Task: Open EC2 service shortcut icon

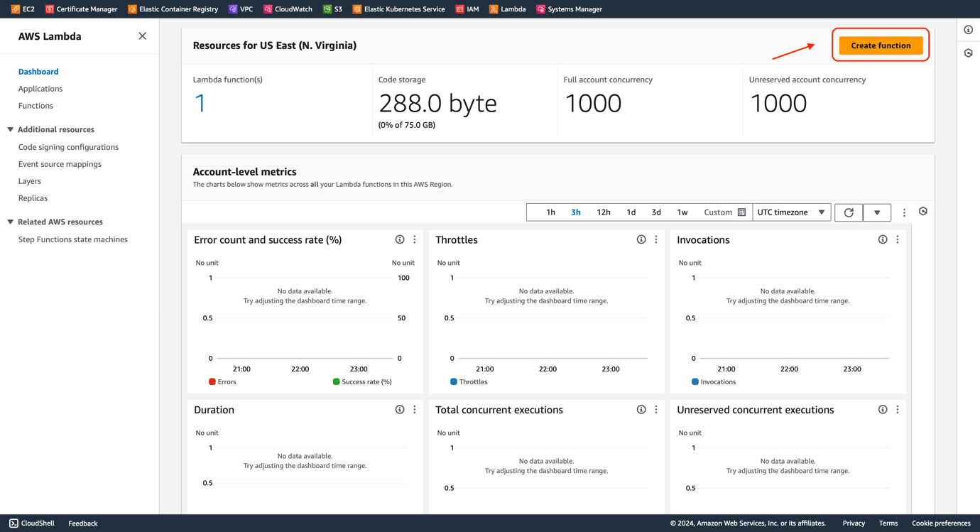Action: pos(15,9)
